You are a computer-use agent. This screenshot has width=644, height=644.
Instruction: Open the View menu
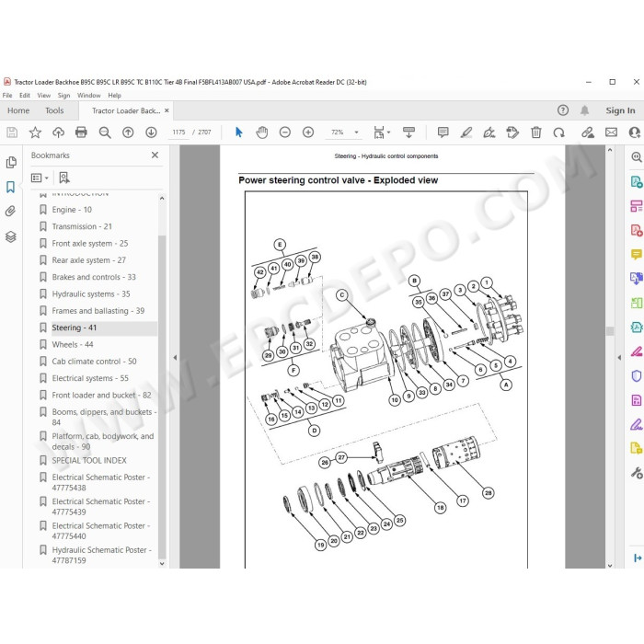44,96
